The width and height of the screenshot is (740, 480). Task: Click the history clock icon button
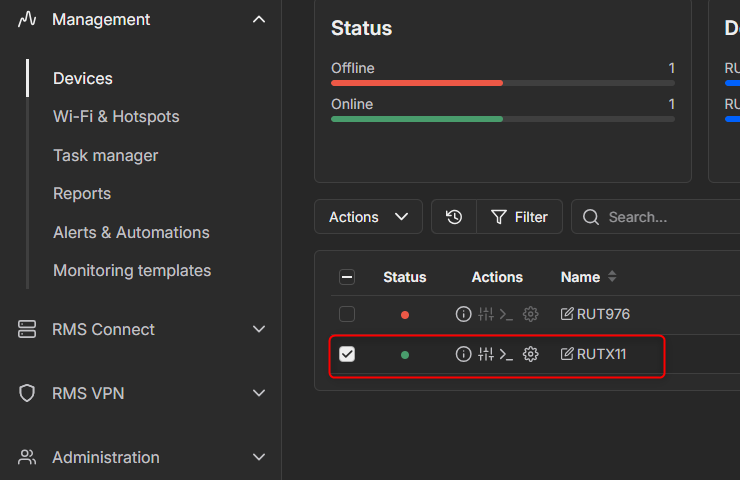click(x=454, y=217)
